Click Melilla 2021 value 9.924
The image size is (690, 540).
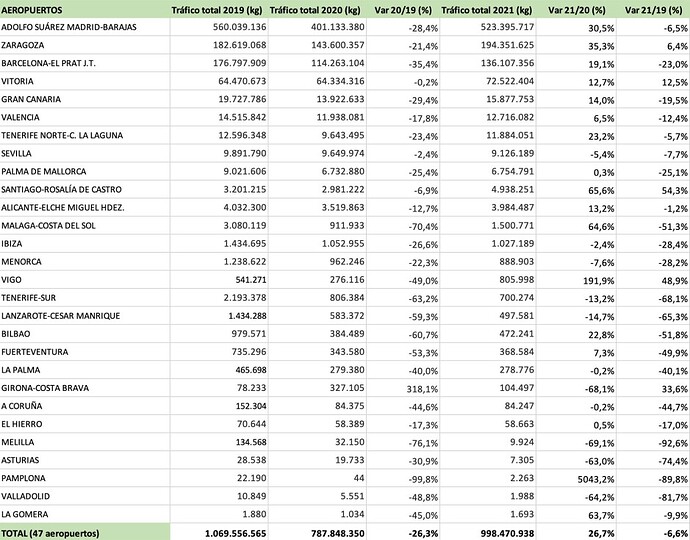(522, 442)
